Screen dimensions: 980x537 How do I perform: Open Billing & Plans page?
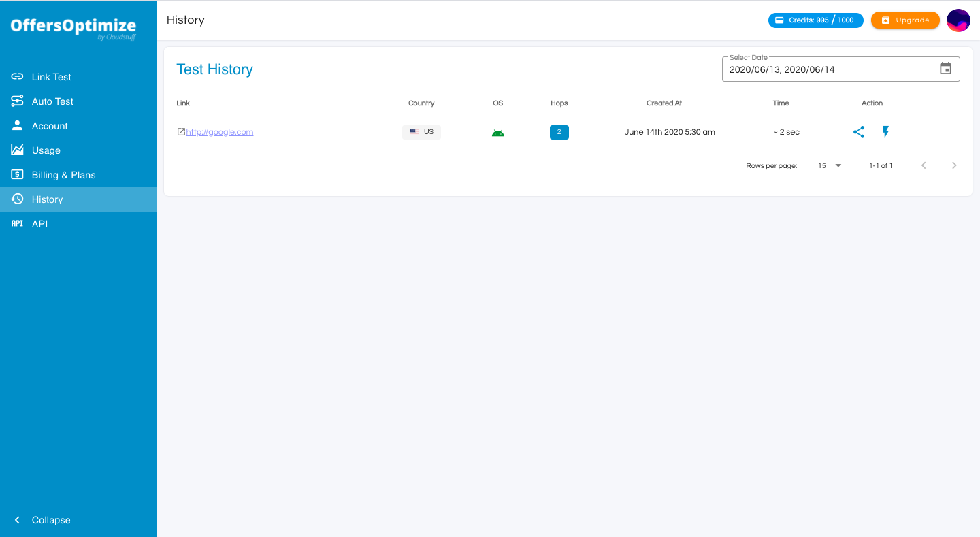(x=78, y=174)
